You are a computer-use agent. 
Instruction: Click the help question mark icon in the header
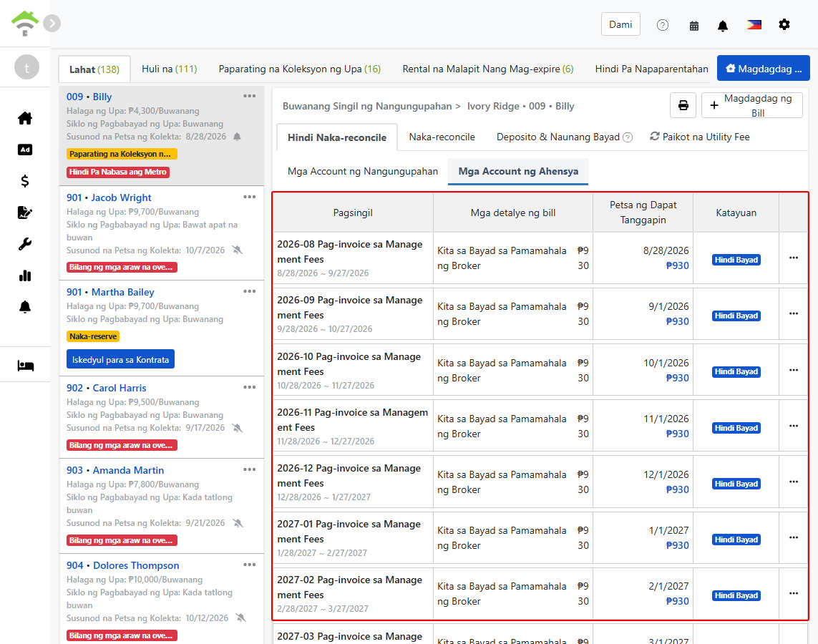coord(663,25)
